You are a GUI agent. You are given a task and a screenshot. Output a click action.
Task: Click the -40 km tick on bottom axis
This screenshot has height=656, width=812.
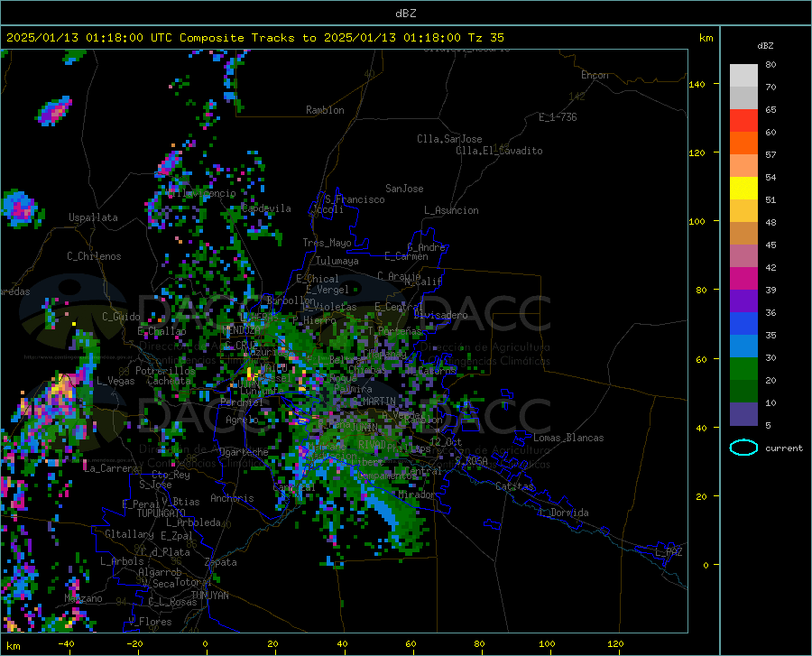66,644
